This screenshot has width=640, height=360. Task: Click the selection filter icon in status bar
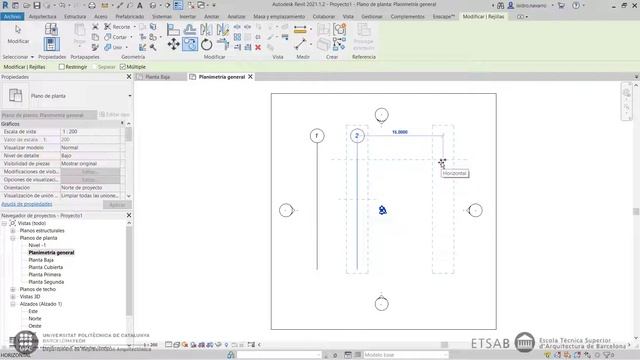coord(608,355)
